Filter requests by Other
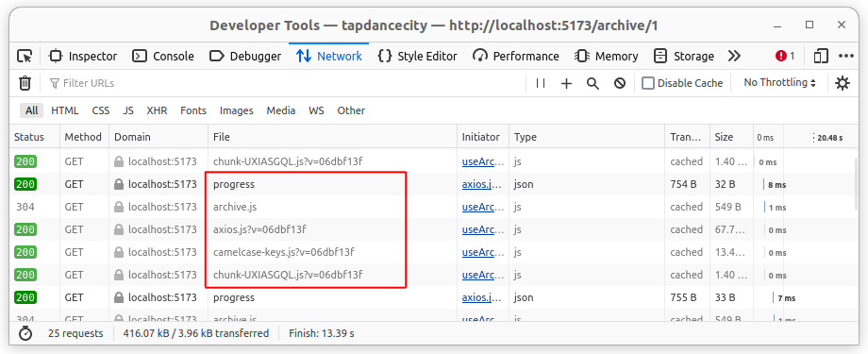 351,110
